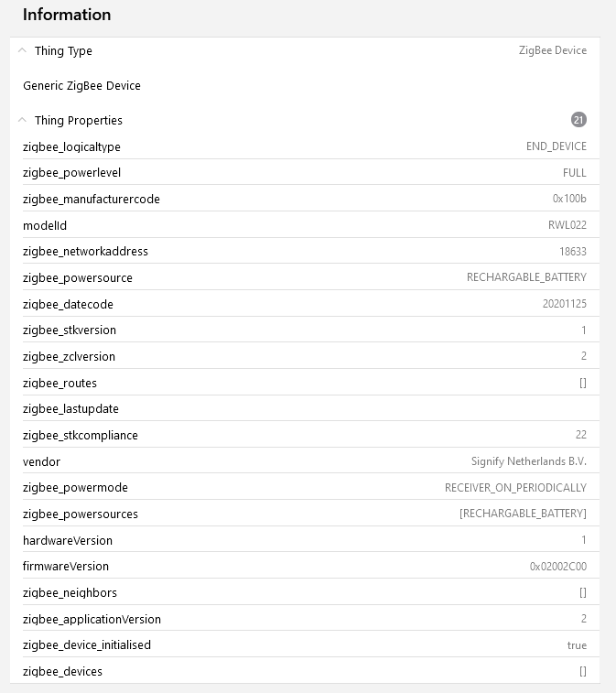Click the ZigBee Device type label
616x693 pixels.
[552, 50]
